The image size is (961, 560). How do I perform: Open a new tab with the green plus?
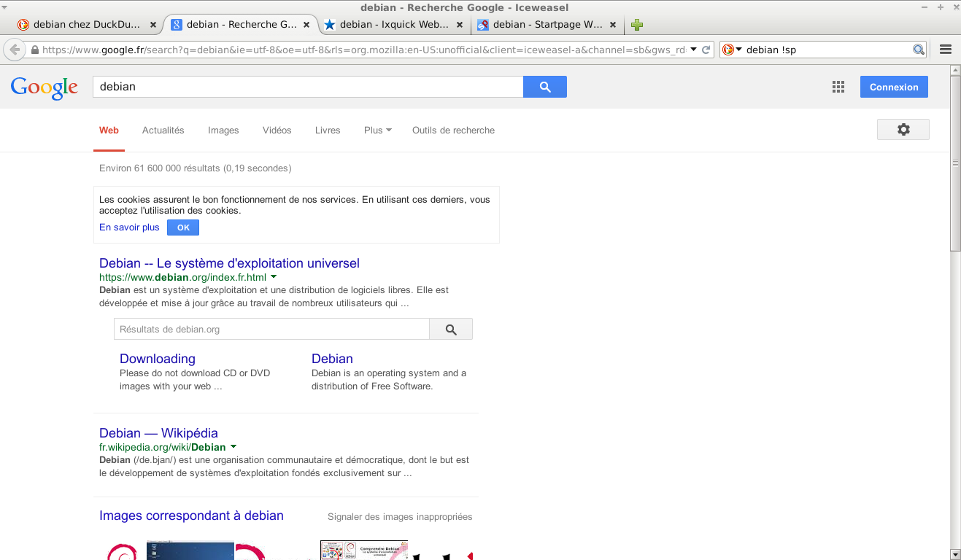pyautogui.click(x=637, y=25)
